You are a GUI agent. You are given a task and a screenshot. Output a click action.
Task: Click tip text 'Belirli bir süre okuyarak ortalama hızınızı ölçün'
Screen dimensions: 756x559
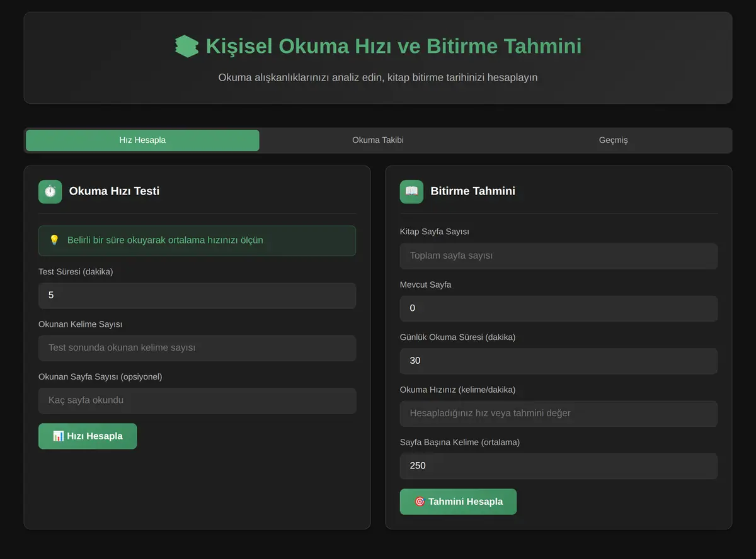[165, 240]
